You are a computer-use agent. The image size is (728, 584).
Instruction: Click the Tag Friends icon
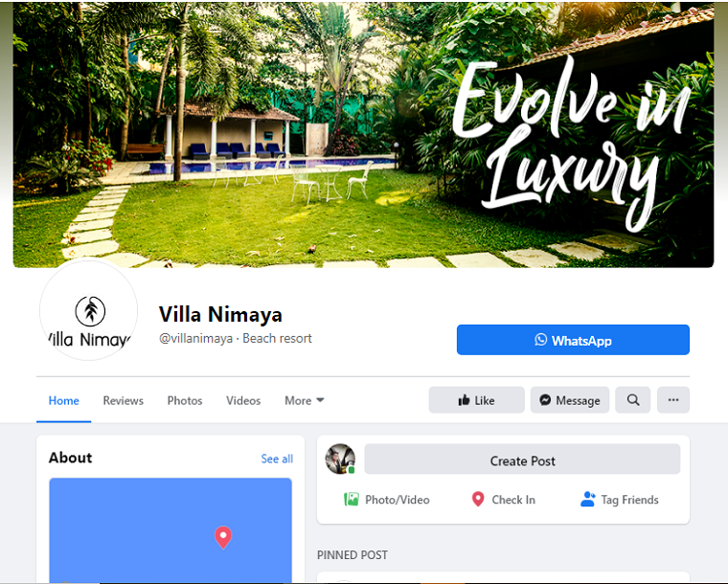tap(588, 499)
